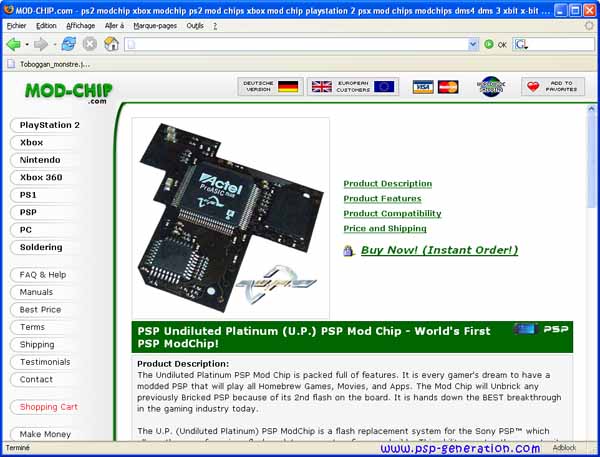Open the Marque-pages menu
Image resolution: width=600 pixels, height=457 pixels.
click(155, 26)
